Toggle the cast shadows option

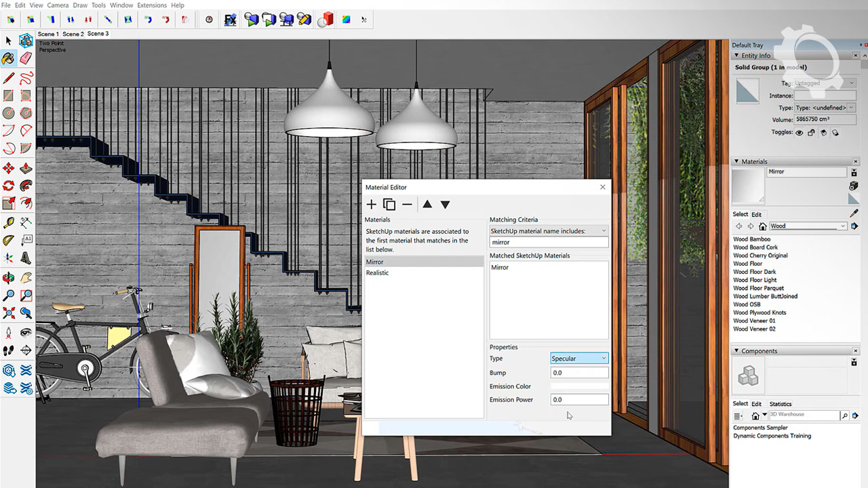point(823,133)
